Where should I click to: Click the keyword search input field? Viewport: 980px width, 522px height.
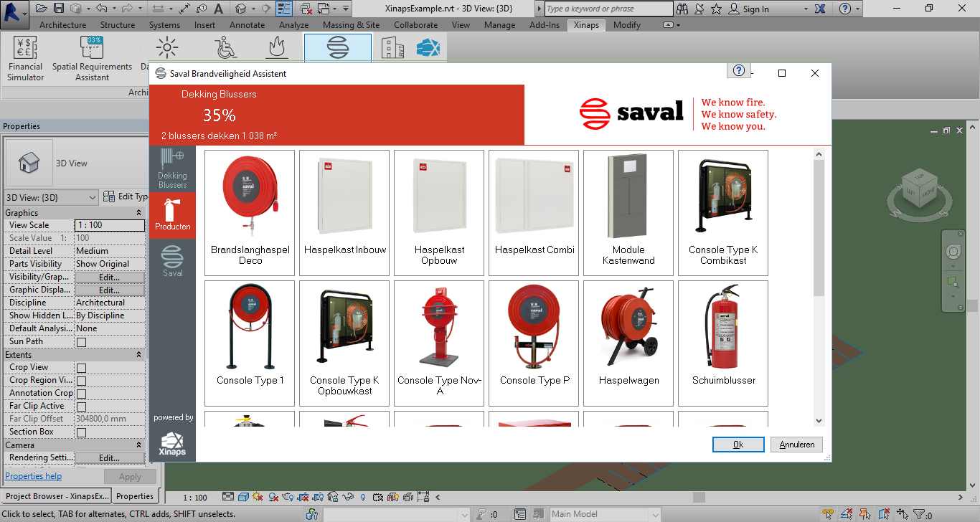coord(608,9)
